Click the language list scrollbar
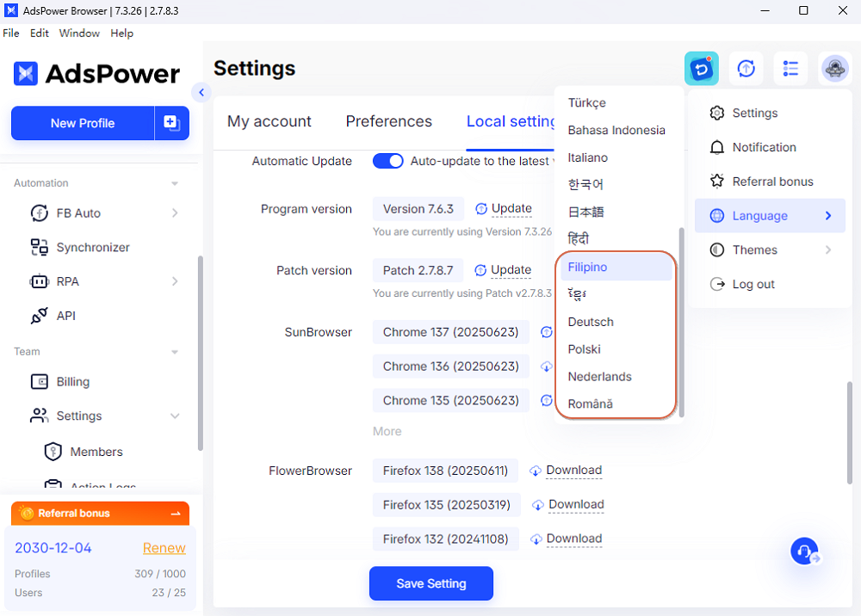This screenshot has height=616, width=861. [681, 323]
